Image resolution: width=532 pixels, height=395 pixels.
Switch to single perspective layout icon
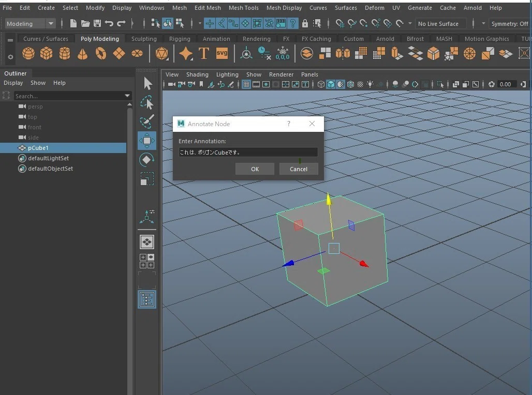point(147,242)
